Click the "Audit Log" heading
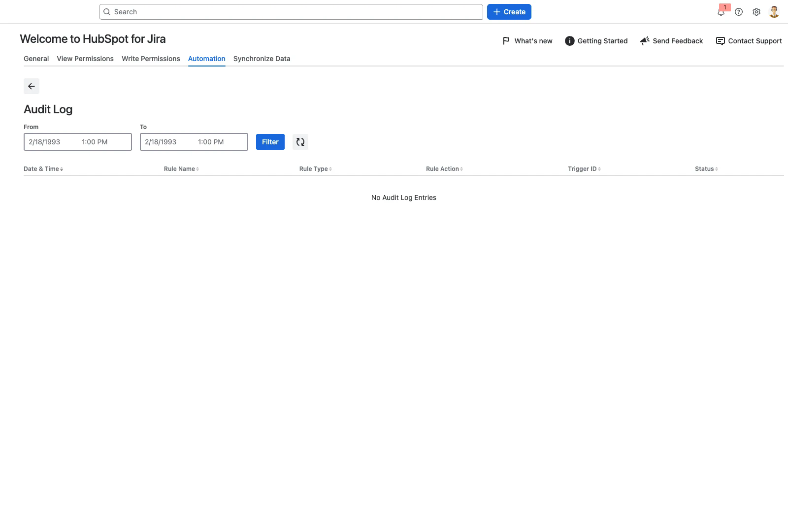 pos(48,109)
